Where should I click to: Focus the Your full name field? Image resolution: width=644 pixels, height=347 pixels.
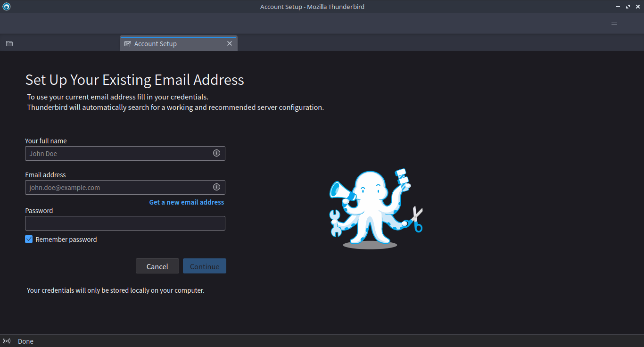pos(125,153)
